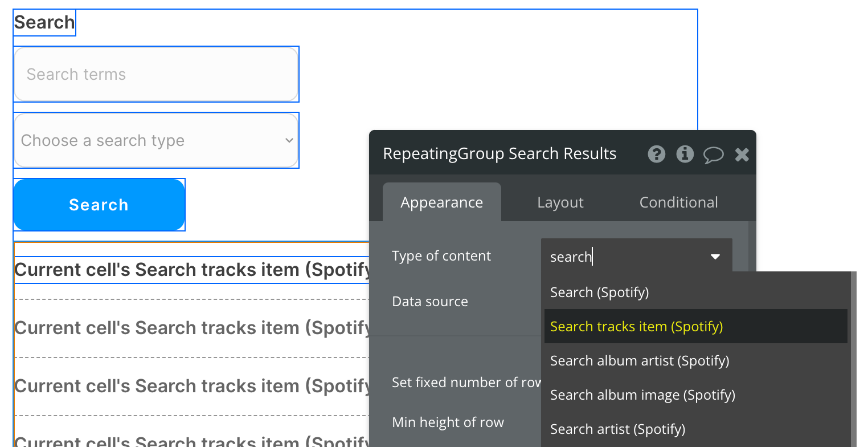Select Search (Spotify) from the list
Viewport: 868px width, 447px height.
(696, 292)
